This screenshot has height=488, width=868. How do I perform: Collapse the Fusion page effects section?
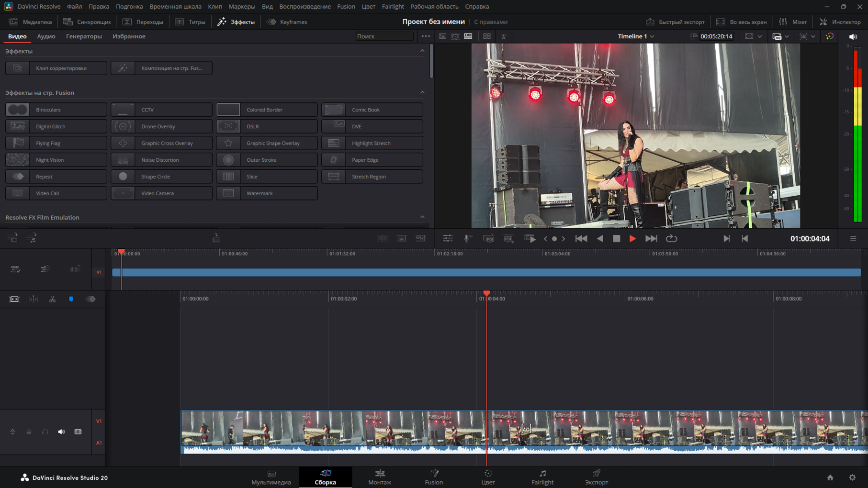tap(422, 92)
